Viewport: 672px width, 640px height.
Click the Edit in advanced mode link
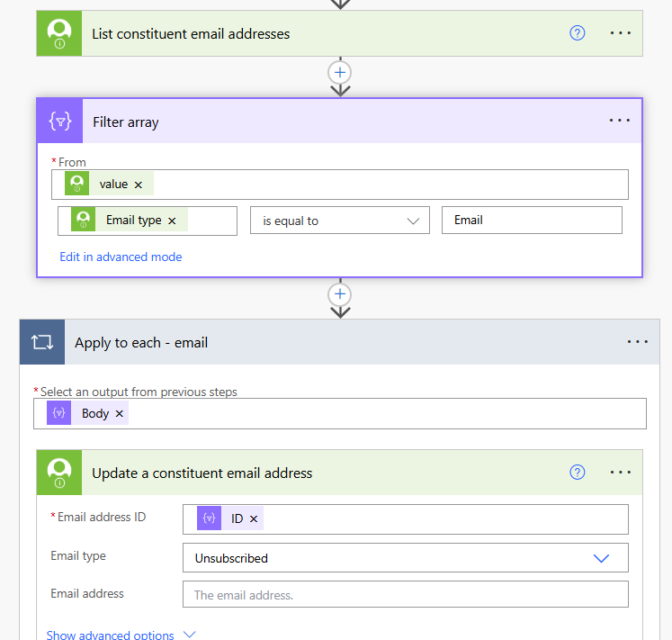[121, 257]
